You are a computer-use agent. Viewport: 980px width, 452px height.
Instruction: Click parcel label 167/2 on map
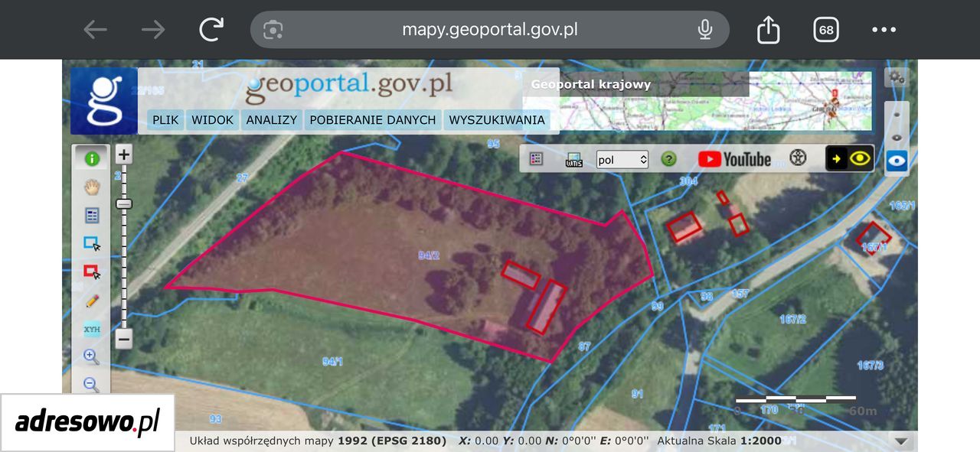point(792,319)
